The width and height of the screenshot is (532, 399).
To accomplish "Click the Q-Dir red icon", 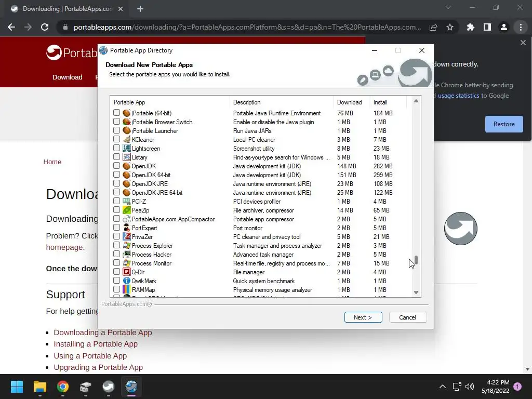I will pyautogui.click(x=127, y=272).
